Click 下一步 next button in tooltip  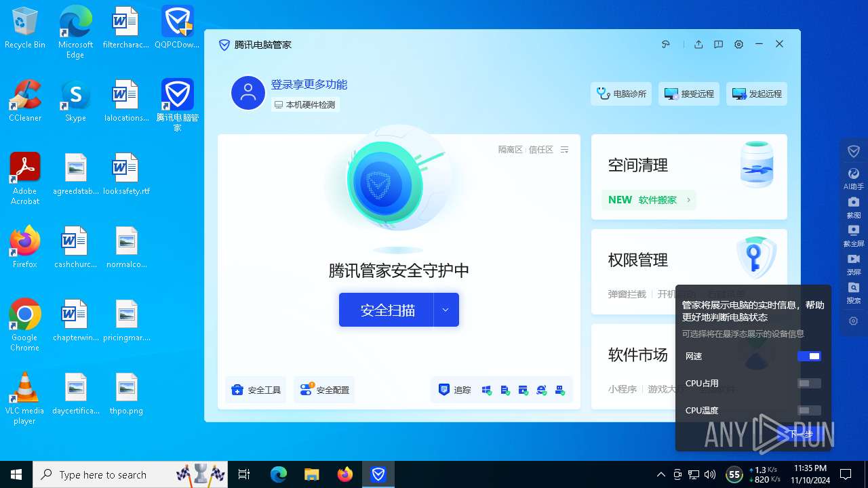pyautogui.click(x=802, y=434)
